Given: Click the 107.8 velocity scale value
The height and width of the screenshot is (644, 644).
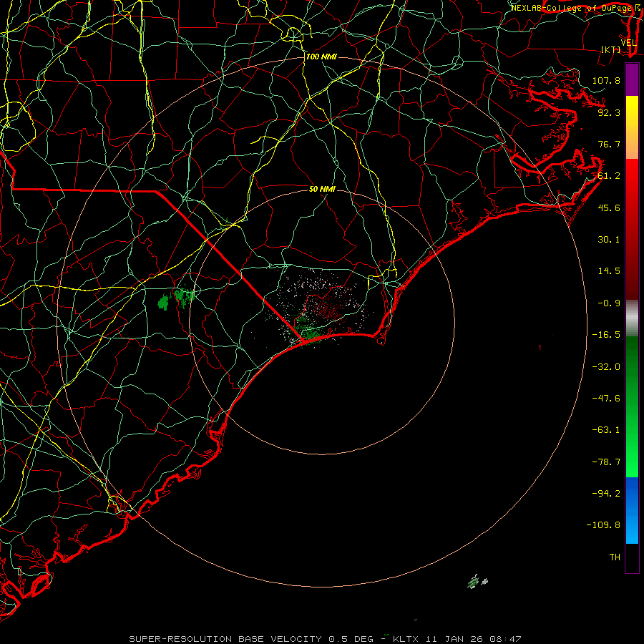Looking at the screenshot, I should pyautogui.click(x=606, y=80).
